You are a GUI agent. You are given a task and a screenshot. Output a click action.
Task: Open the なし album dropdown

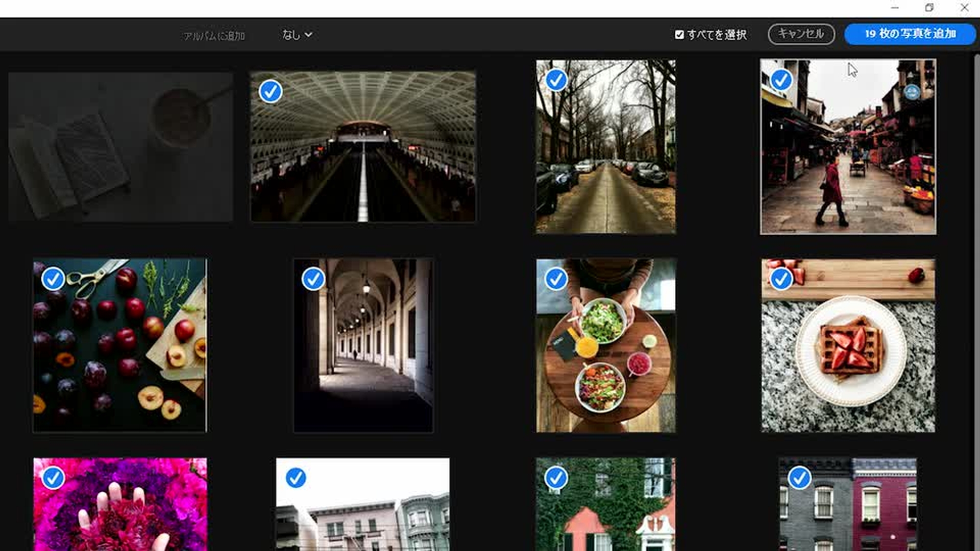297,35
